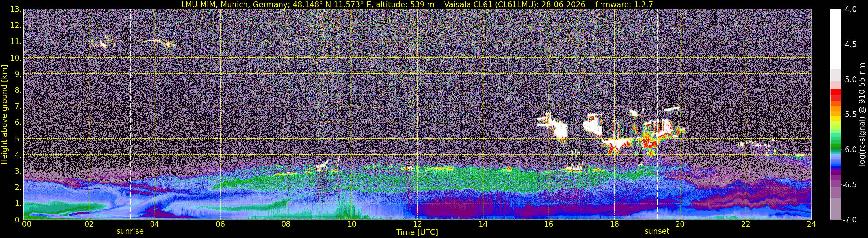Click the height tick label '1.'
The width and height of the screenshot is (868, 238).
(x=18, y=204)
